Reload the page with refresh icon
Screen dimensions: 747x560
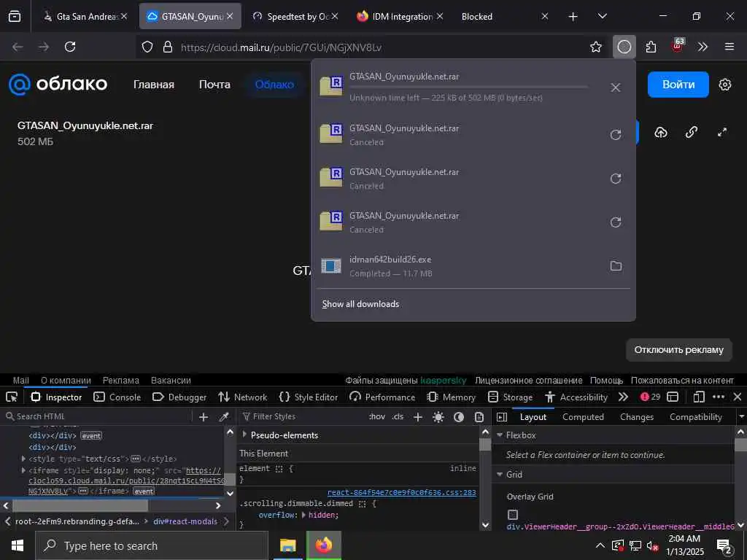(x=70, y=47)
